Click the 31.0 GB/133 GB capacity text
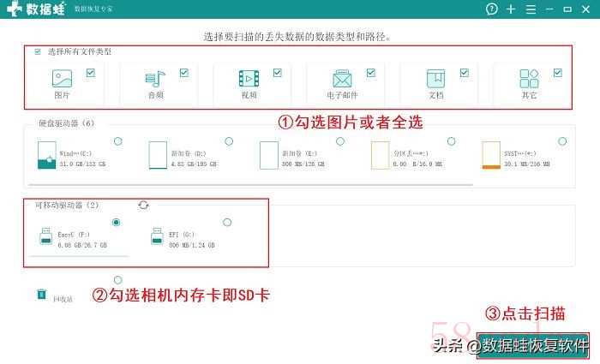The width and height of the screenshot is (600, 364). pos(82,164)
